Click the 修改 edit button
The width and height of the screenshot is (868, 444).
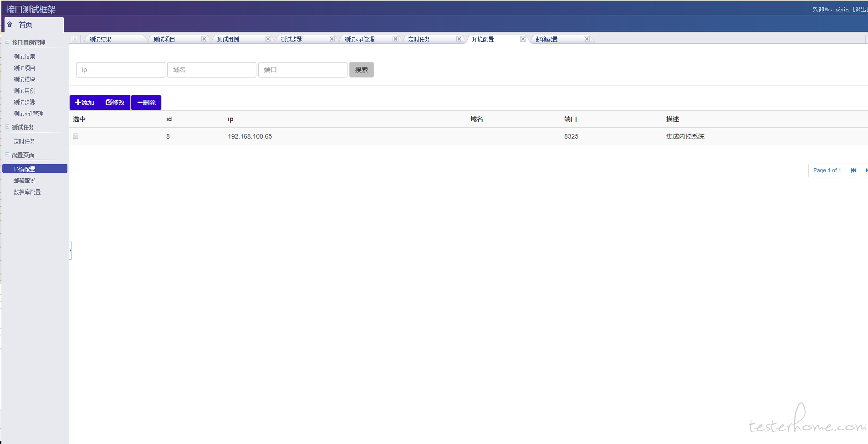click(115, 103)
